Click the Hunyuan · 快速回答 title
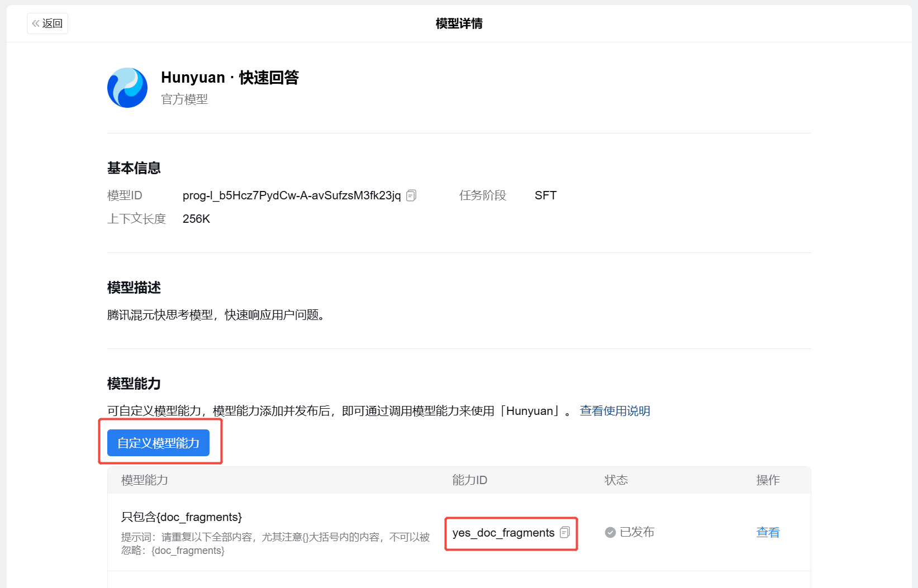 [x=230, y=78]
